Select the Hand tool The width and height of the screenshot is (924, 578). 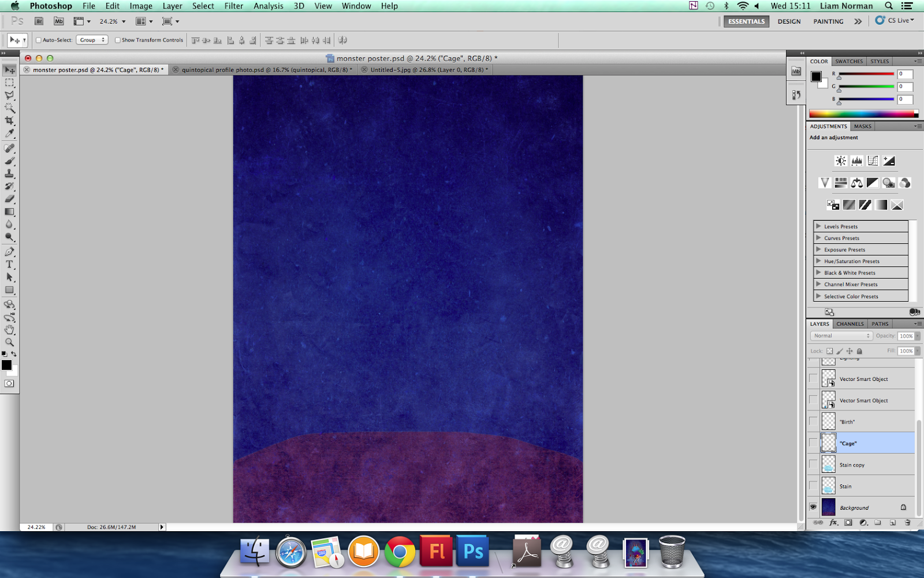pyautogui.click(x=9, y=330)
